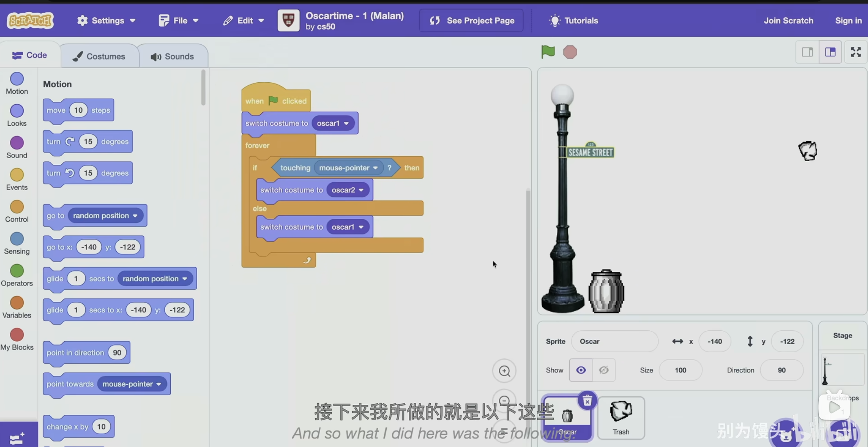Click the Join Scratch link
This screenshot has width=868, height=447.
point(788,20)
